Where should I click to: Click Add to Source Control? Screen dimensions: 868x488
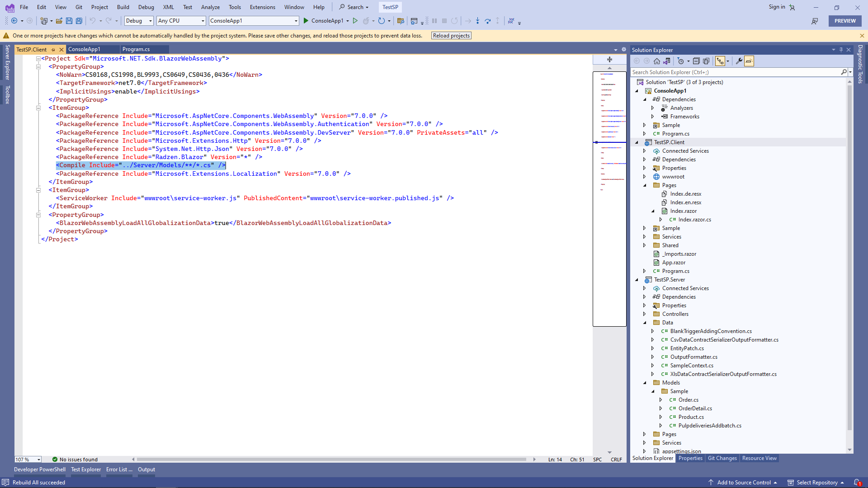pyautogui.click(x=744, y=483)
